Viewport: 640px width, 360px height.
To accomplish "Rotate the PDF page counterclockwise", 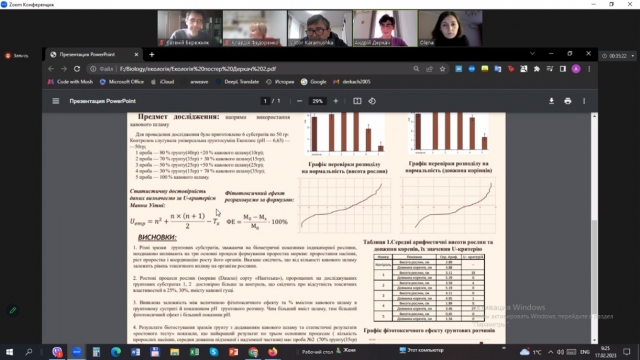I will 372,101.
